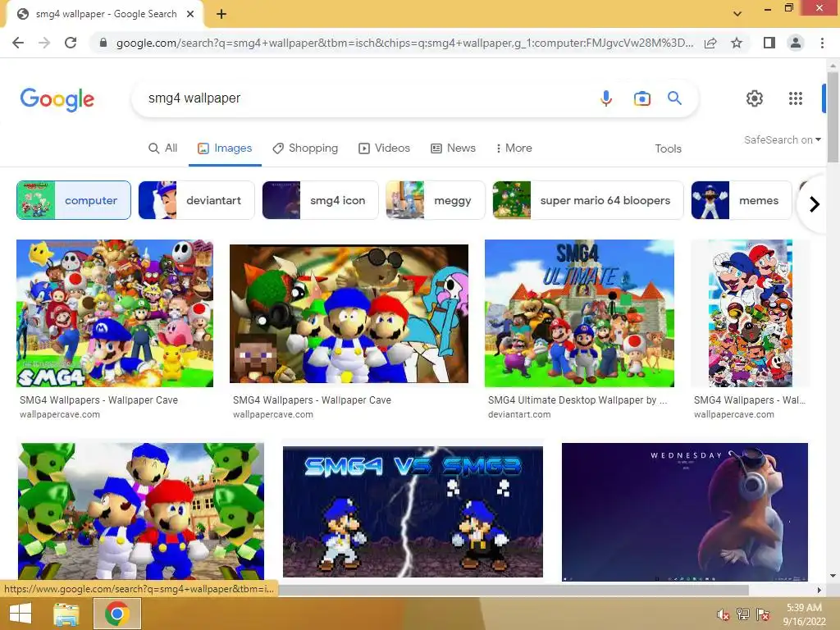Start voice search with microphone icon
The image size is (840, 630).
click(606, 98)
